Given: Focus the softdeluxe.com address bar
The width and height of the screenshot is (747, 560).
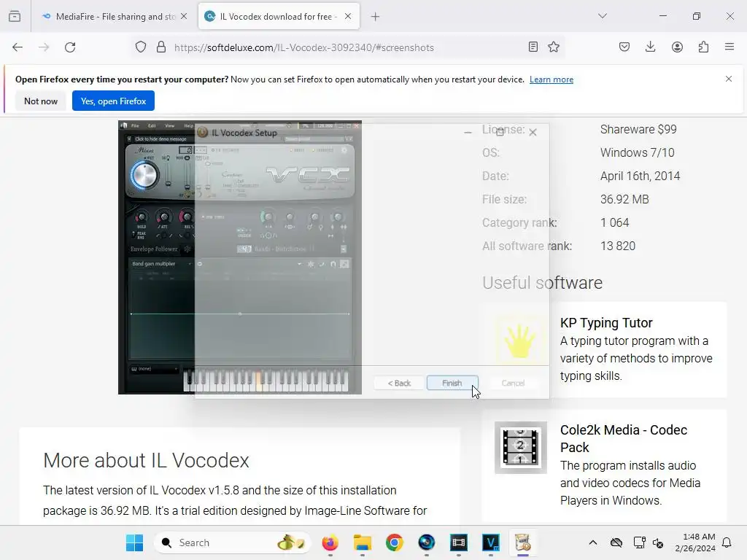Looking at the screenshot, I should pos(304,47).
